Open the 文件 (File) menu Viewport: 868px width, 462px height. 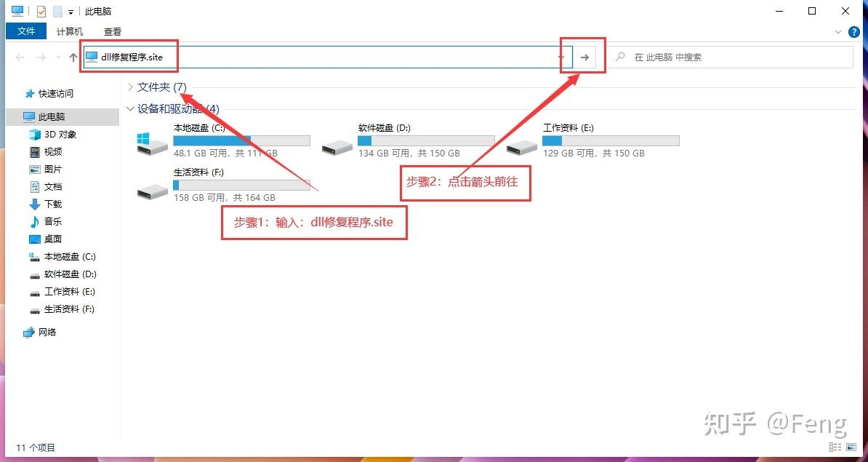point(26,31)
